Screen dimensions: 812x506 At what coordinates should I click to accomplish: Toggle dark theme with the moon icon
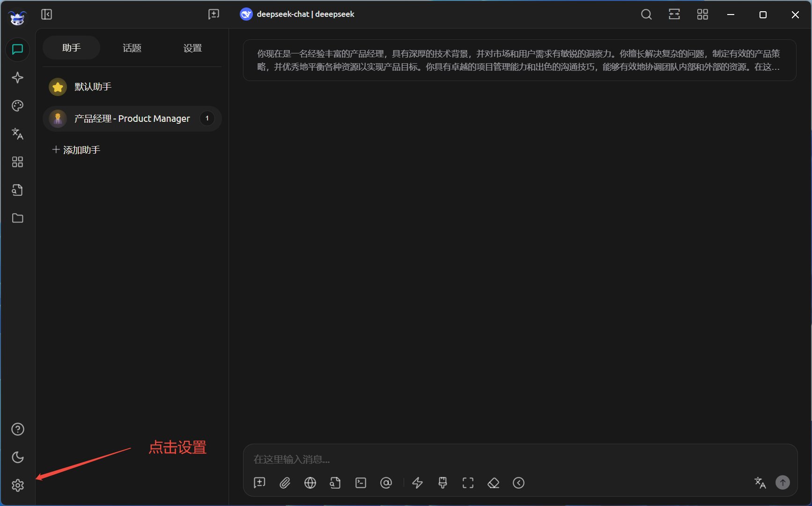(18, 457)
